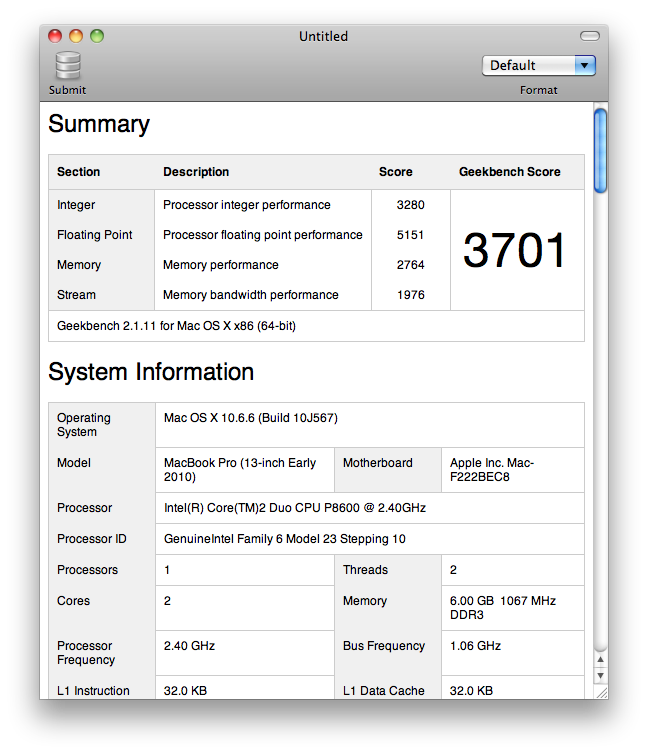
Task: Click the Memory performance description
Action: pyautogui.click(x=221, y=265)
